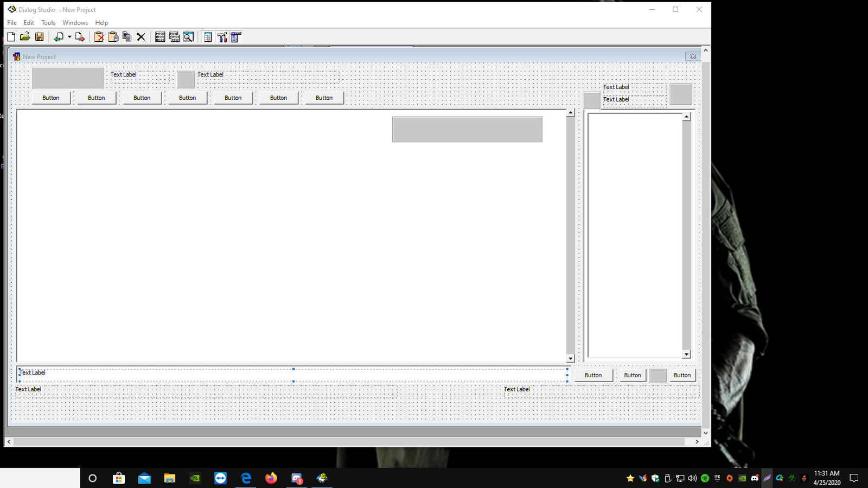Create a new project with the blank page icon

[11, 37]
